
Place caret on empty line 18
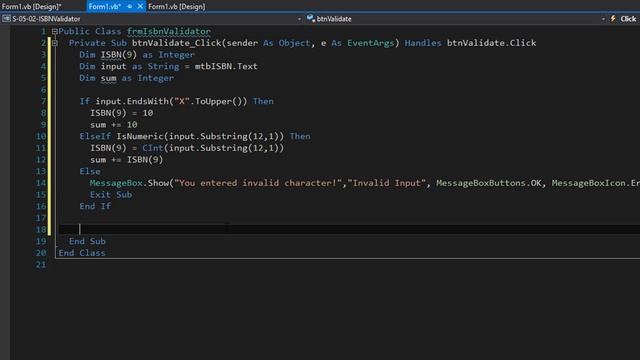pos(349,229)
